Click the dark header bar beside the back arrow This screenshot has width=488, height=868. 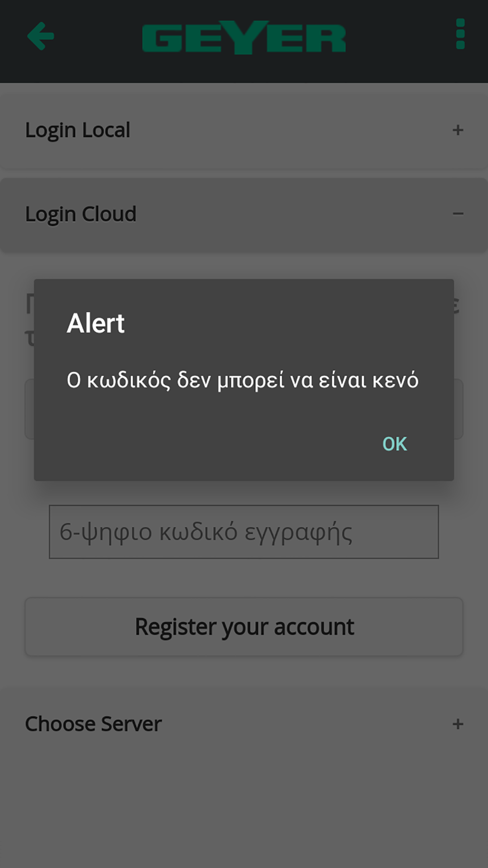tap(98, 39)
